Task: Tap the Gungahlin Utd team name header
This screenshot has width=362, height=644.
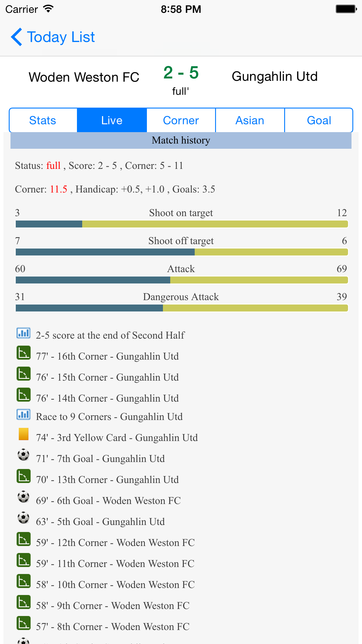Action: click(x=275, y=76)
